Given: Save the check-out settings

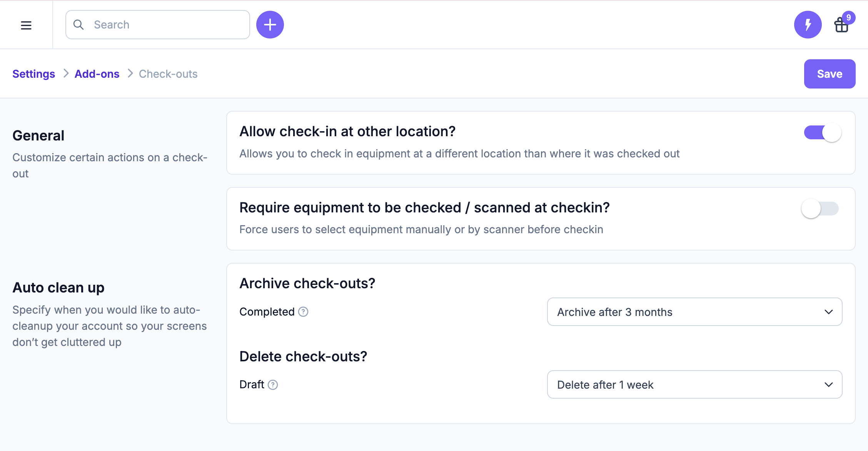Looking at the screenshot, I should point(830,74).
